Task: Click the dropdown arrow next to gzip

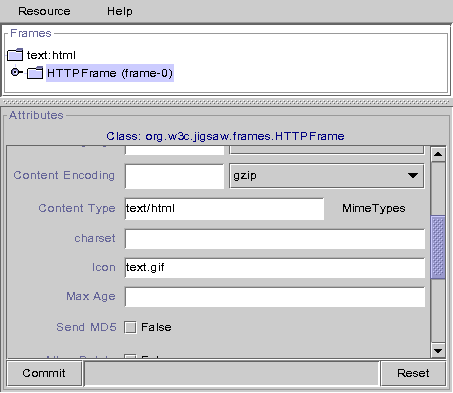Action: tap(413, 175)
